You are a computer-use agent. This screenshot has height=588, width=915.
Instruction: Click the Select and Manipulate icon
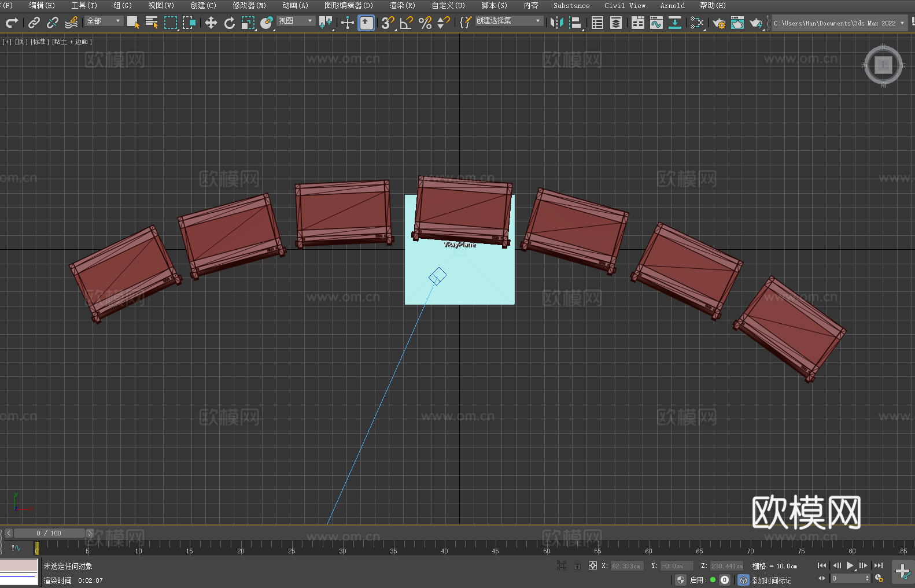[x=348, y=23]
